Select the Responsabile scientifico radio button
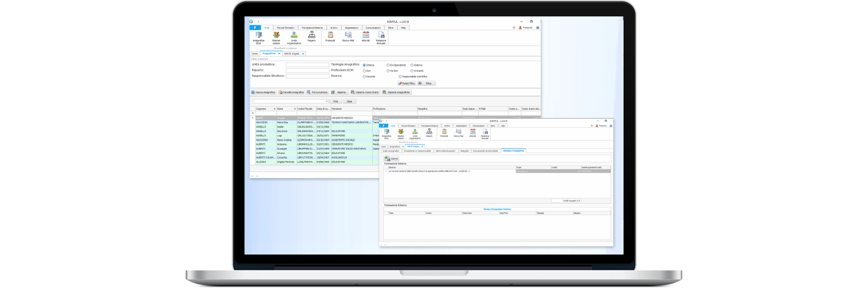The width and height of the screenshot is (868, 288). [x=401, y=76]
